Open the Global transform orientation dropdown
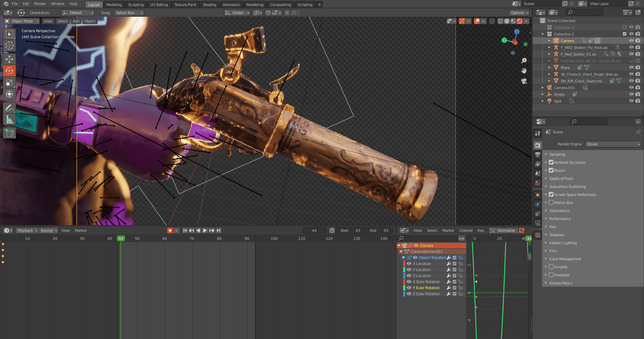This screenshot has height=339, width=644. coord(237,13)
